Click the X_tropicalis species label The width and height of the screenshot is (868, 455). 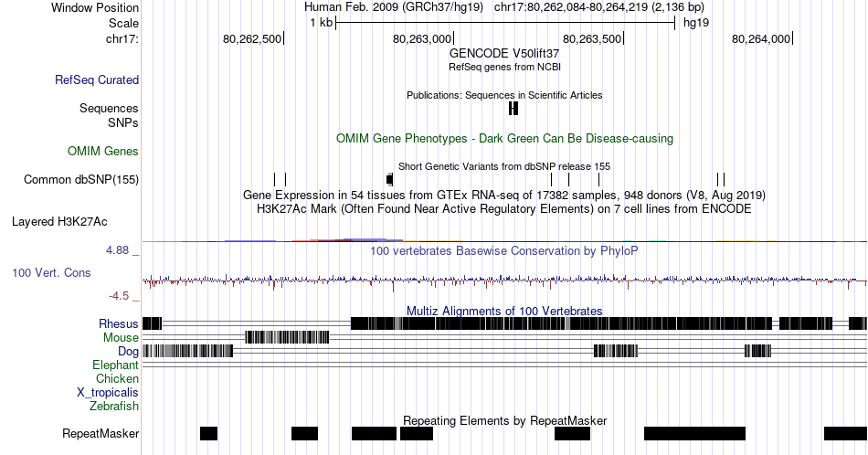[108, 392]
